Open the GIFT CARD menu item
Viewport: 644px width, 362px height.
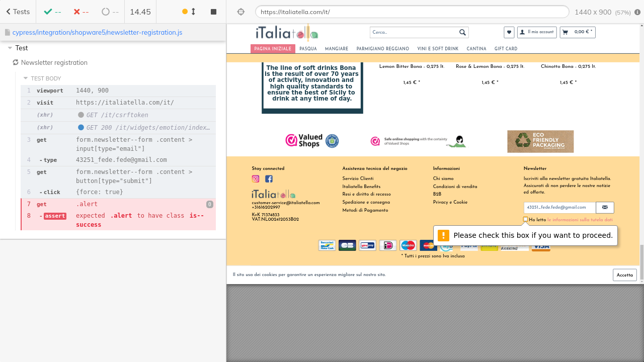(x=506, y=49)
